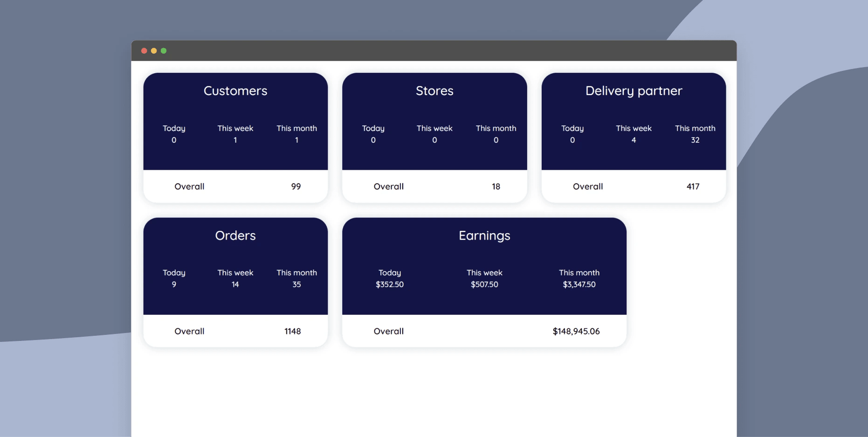Click Earnings This week value $507.50

pos(484,284)
